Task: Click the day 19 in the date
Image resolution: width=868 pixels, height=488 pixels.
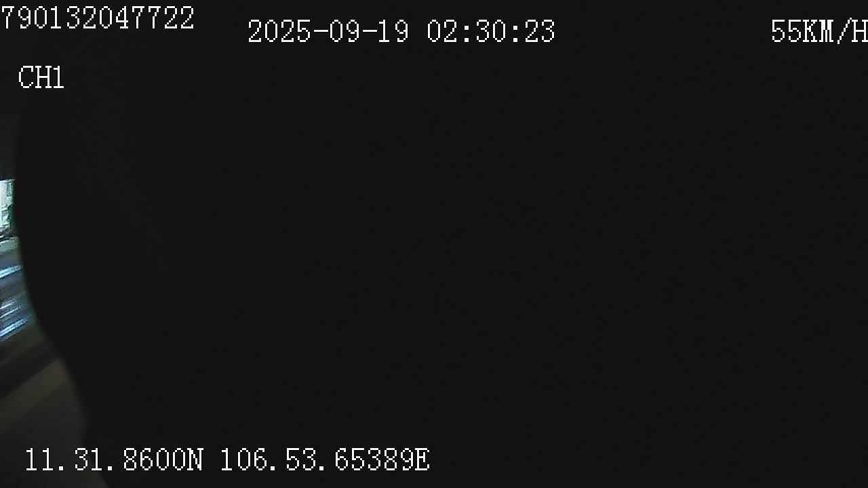Action: coord(393,31)
